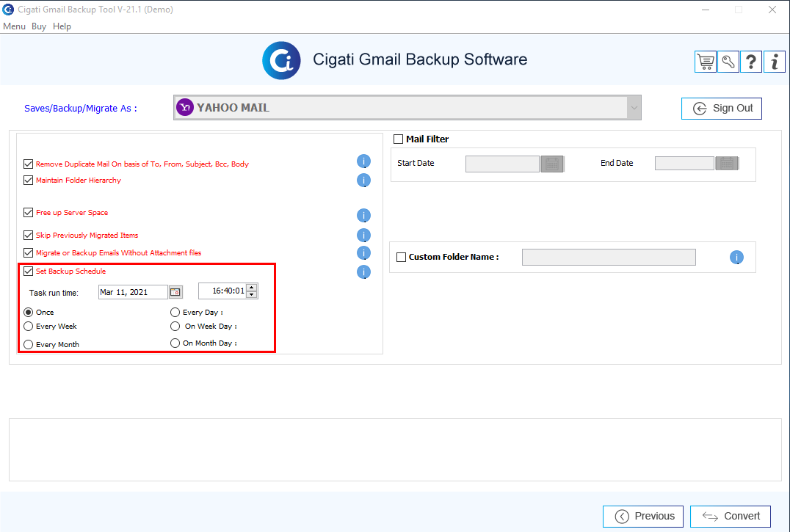Open Start Date calendar picker
Image resolution: width=790 pixels, height=532 pixels.
[552, 164]
